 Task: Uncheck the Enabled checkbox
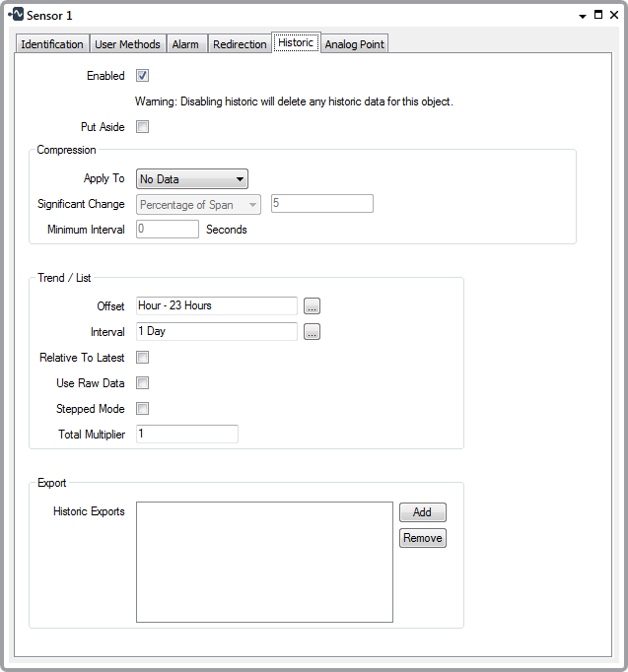(142, 76)
